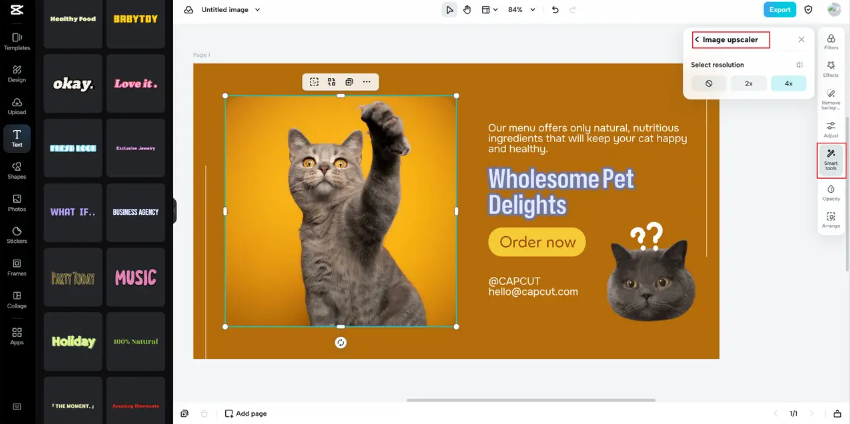Viewport: 850px width, 424px height.
Task: Click the crop icon in floating toolbar
Action: click(x=314, y=82)
